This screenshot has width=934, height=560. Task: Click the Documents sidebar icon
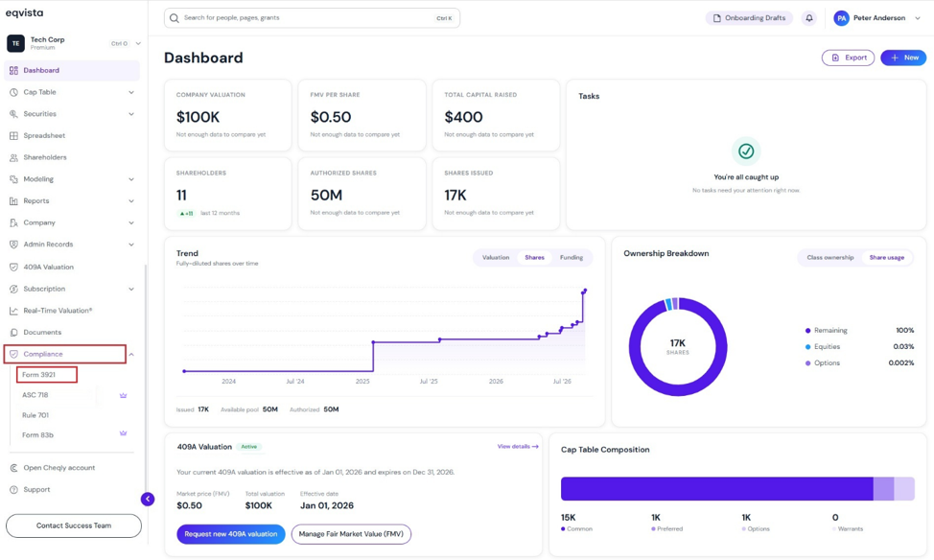(13, 333)
